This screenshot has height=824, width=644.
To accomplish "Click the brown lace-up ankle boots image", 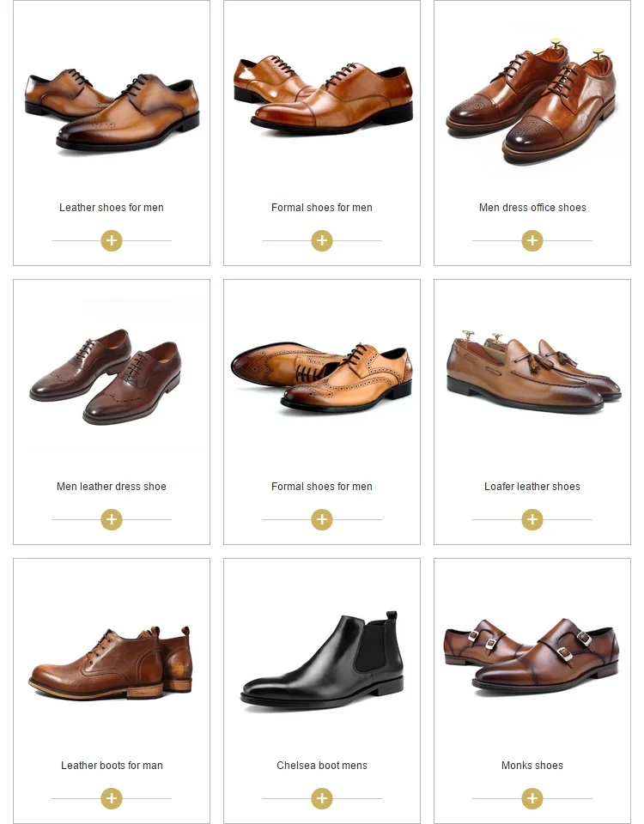I will (112, 663).
